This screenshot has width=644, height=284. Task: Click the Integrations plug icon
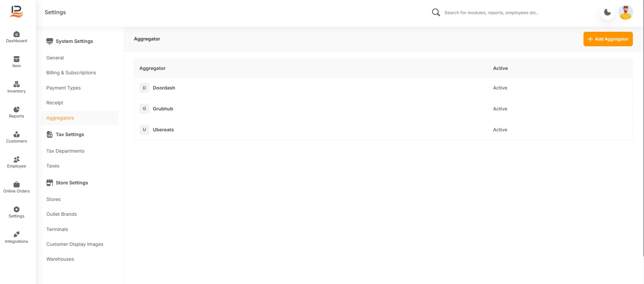click(16, 234)
